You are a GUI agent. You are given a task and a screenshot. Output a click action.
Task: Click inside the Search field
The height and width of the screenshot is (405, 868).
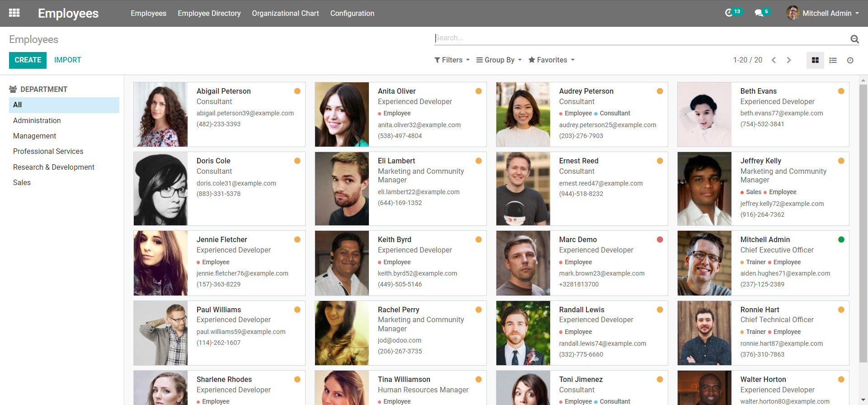[642, 38]
